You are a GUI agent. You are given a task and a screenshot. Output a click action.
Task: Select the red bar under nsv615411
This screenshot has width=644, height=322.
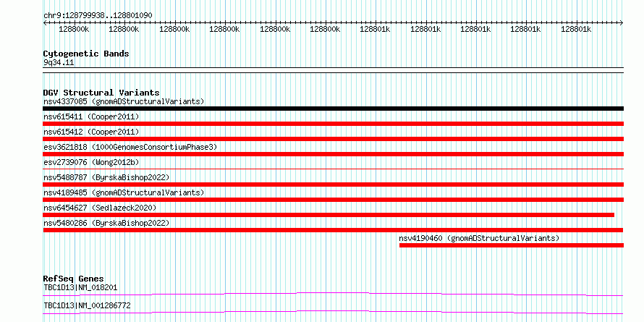[333, 124]
